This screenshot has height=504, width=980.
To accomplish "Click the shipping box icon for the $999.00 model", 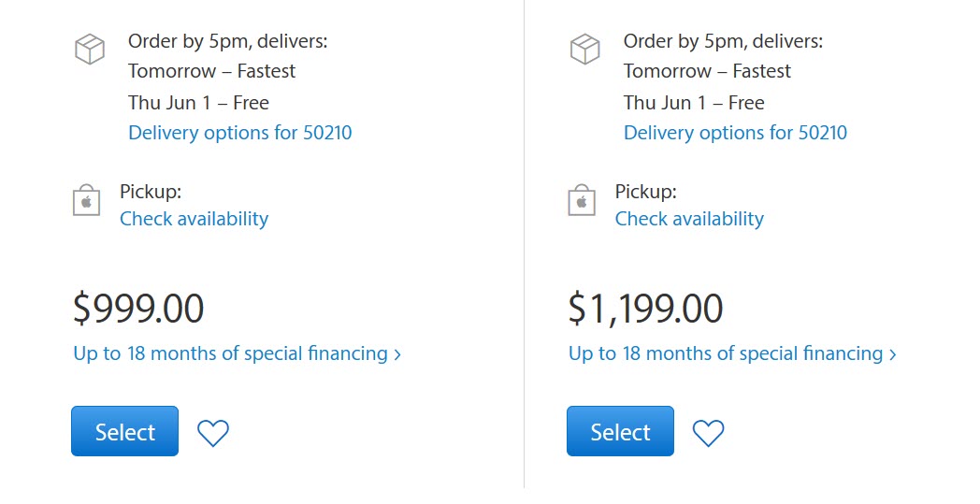I will coord(89,50).
